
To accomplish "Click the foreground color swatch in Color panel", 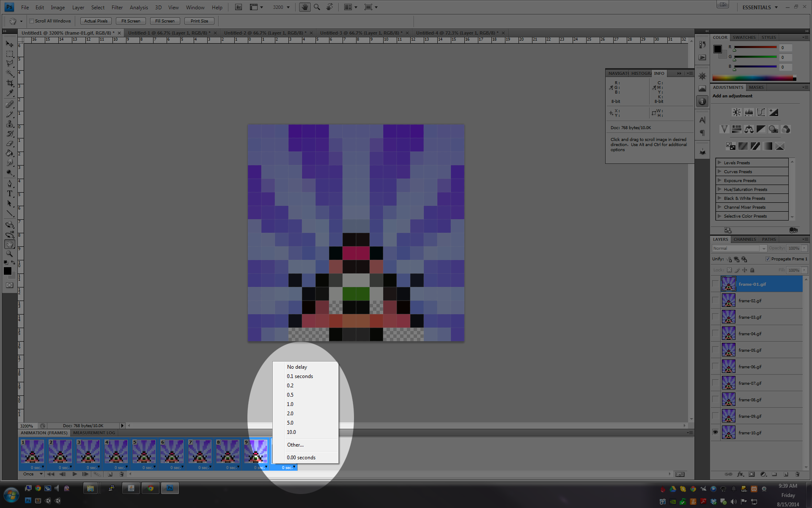I will click(x=718, y=49).
